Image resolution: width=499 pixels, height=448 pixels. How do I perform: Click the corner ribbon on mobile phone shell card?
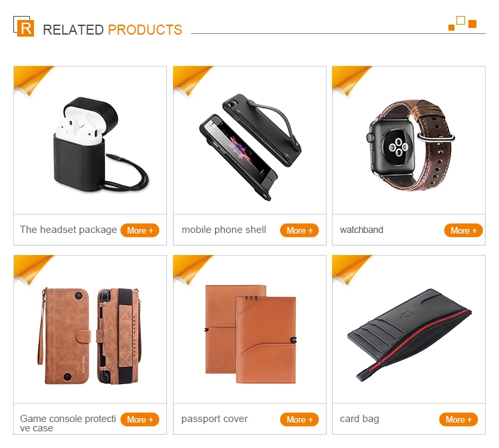(x=192, y=81)
